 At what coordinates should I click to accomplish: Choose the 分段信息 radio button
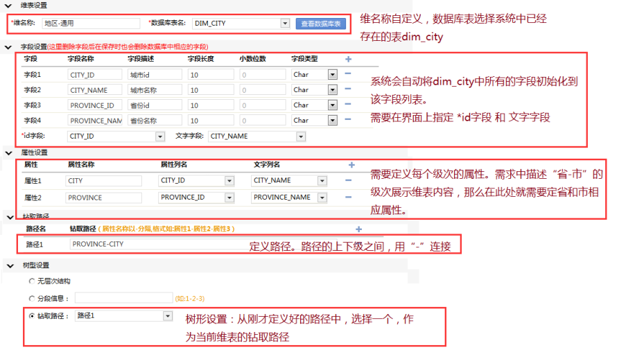coord(32,298)
